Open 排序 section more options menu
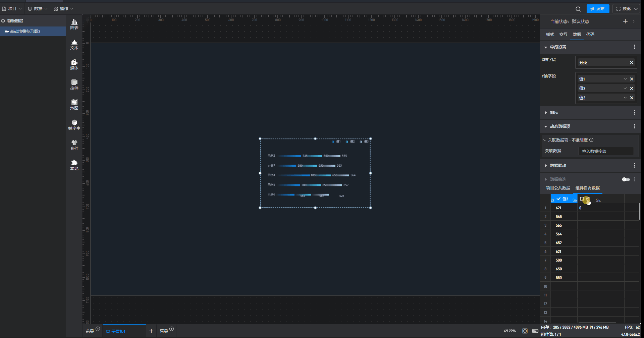This screenshot has height=338, width=644. click(634, 113)
